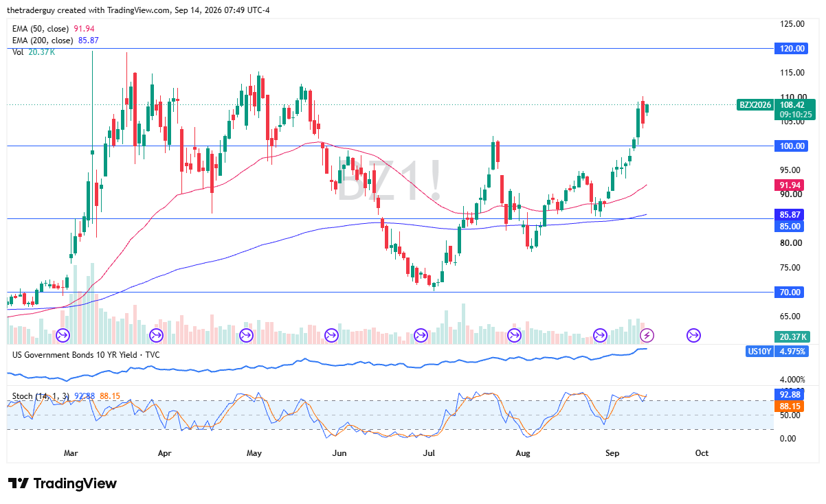The width and height of the screenshot is (826, 504).
Task: Click the Vol indicator legend label
Action: click(x=31, y=53)
